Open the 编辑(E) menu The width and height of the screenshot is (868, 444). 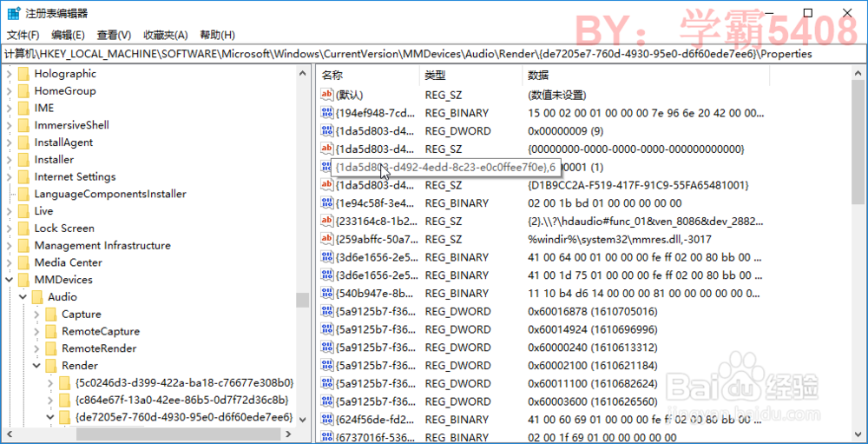[68, 35]
